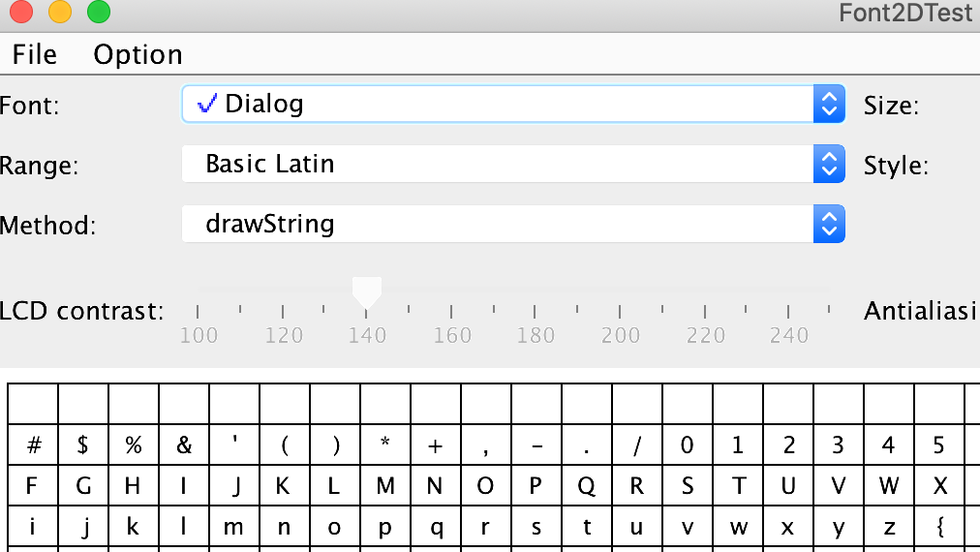Select the '#' glyph cell

[x=34, y=446]
